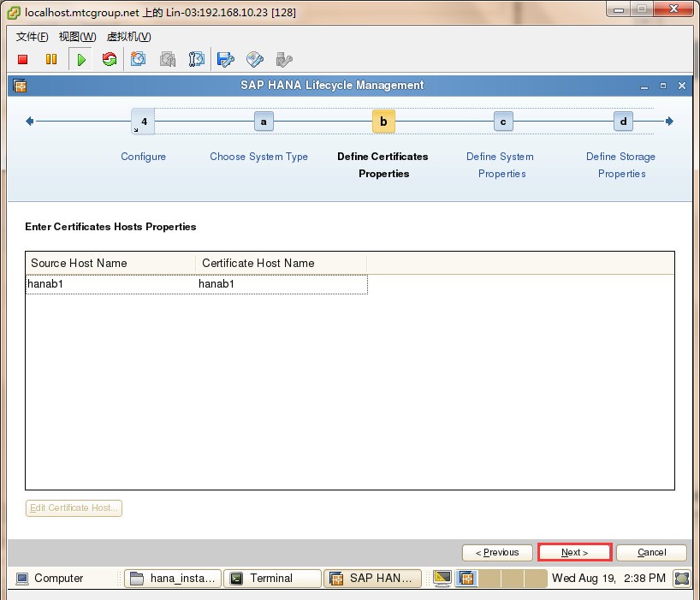Take a snapshot using the clock snapshot icon
700x600 pixels.
(138, 59)
